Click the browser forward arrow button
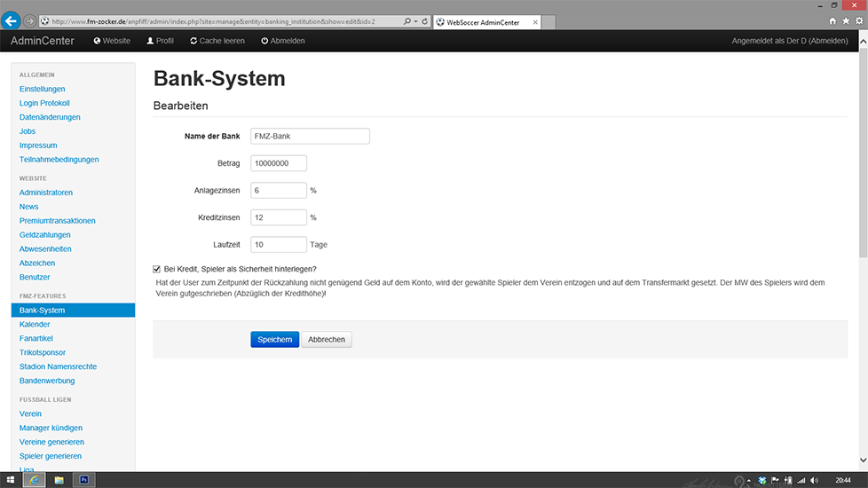This screenshot has height=488, width=868. coord(30,20)
